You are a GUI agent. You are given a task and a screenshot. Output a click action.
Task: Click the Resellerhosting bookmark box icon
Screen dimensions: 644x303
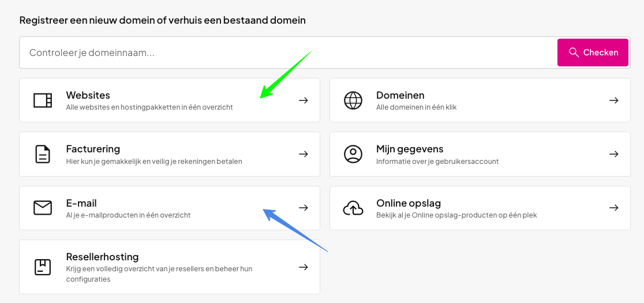click(x=43, y=267)
